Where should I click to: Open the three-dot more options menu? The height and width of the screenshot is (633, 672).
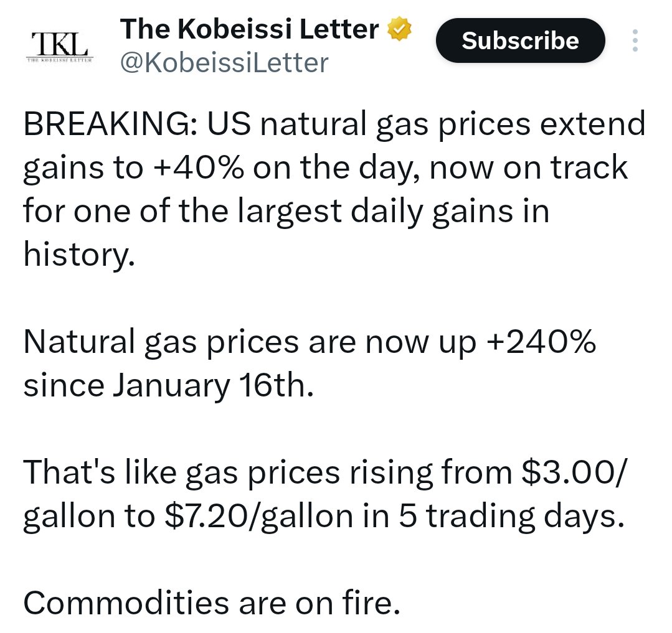pyautogui.click(x=635, y=41)
